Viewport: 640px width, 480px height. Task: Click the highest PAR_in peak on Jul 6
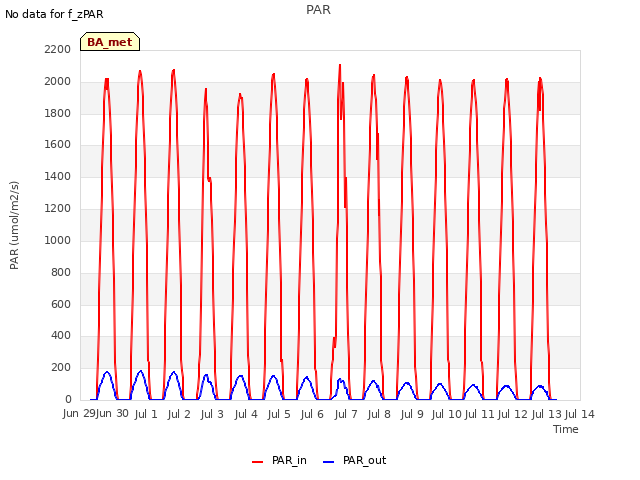pyautogui.click(x=340, y=64)
